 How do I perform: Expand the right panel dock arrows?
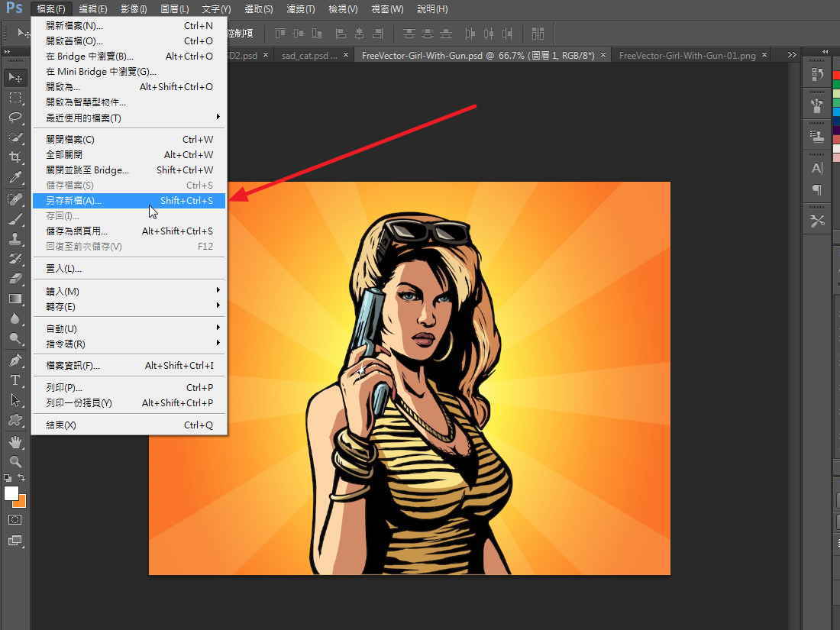tap(825, 51)
